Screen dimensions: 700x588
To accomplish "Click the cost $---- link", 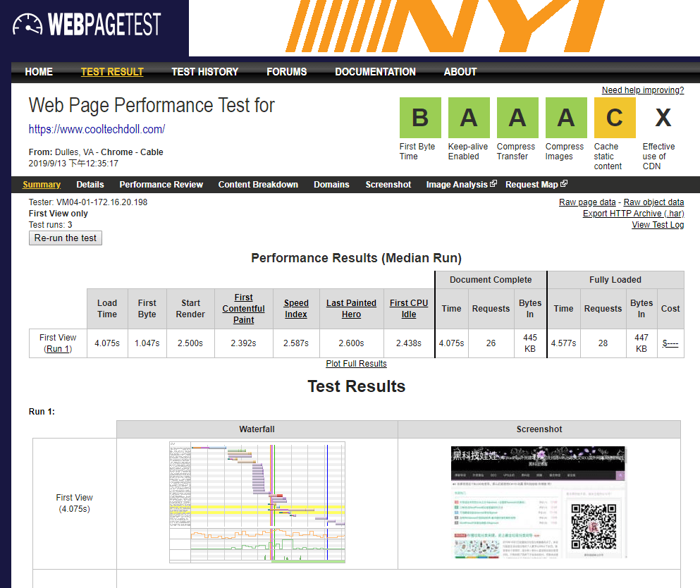I will click(x=670, y=343).
